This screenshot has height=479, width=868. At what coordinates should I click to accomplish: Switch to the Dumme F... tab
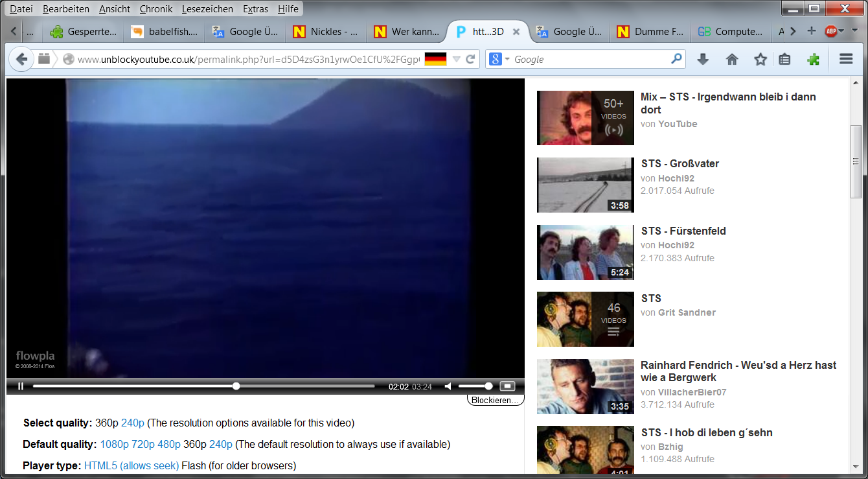650,32
